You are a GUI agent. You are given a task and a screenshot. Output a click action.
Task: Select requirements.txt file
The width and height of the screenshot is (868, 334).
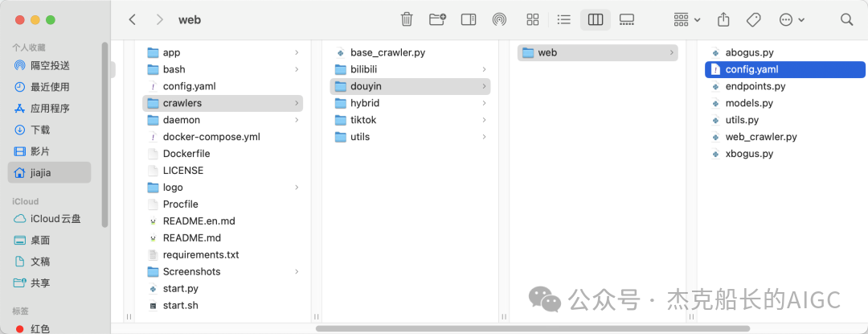tap(223, 255)
